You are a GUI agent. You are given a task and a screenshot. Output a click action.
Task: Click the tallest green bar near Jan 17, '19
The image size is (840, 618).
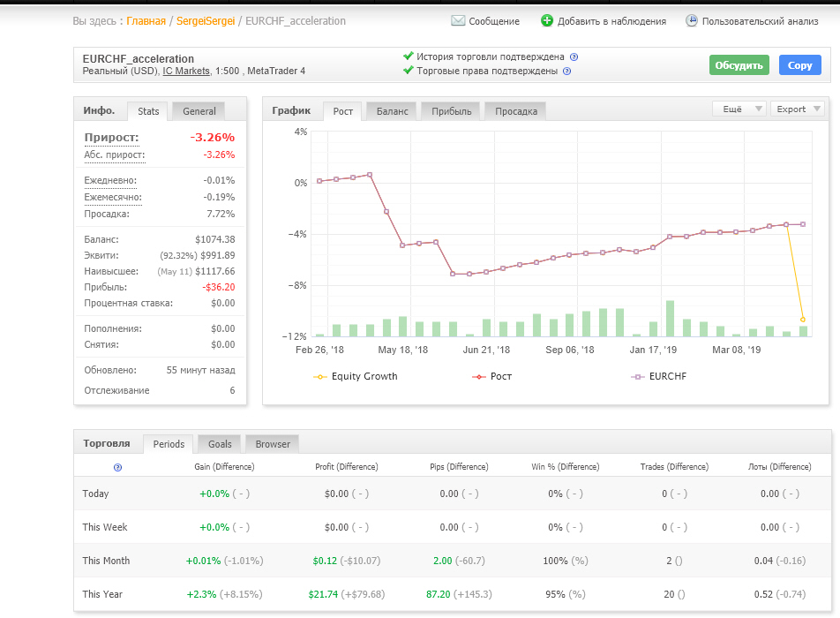[x=670, y=319]
